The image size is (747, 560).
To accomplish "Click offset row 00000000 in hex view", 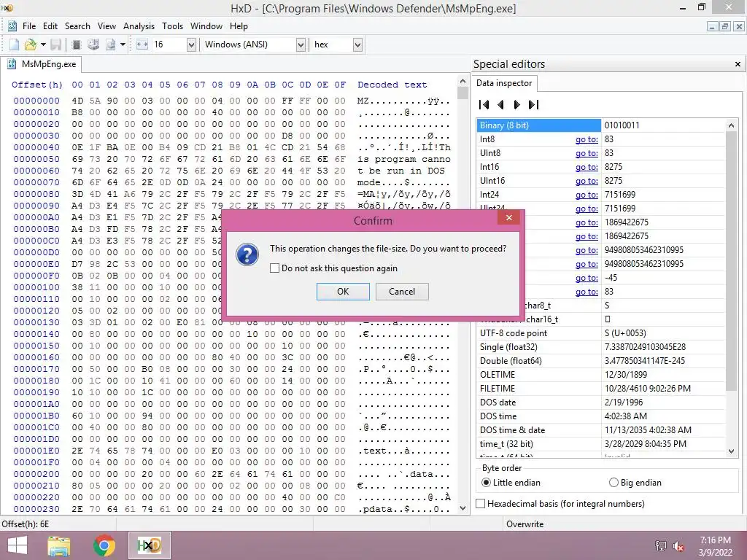I will point(36,101).
